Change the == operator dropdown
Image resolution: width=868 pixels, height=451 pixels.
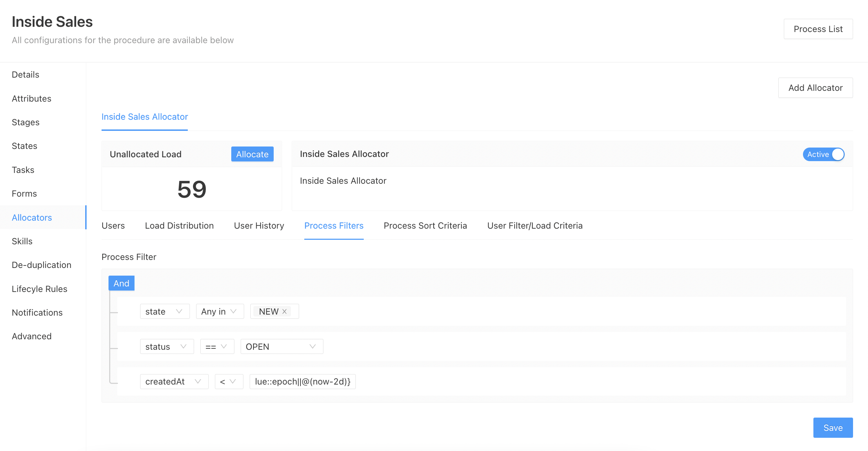(217, 347)
